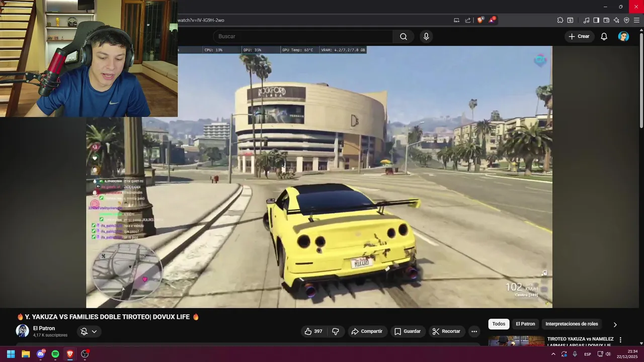Click the share page icon in address bar

tap(468, 20)
